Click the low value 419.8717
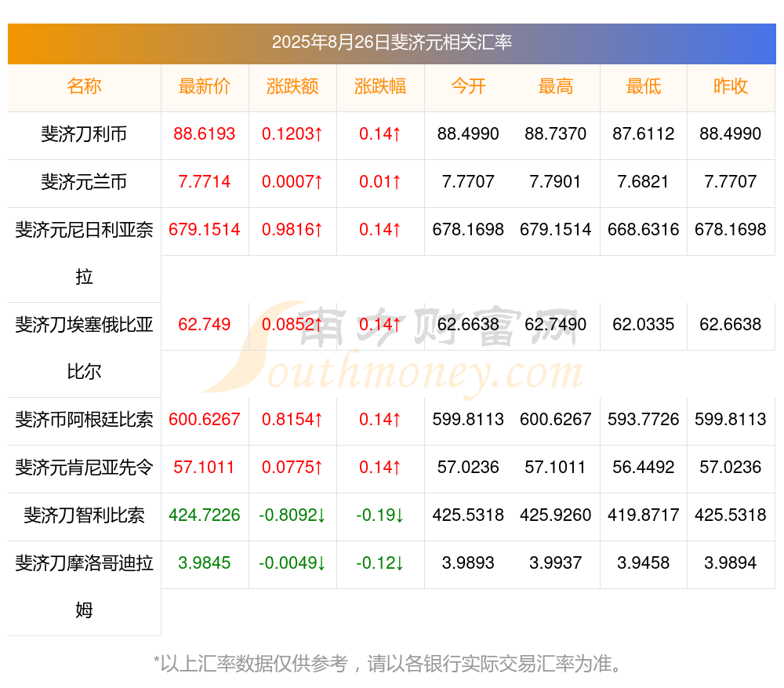This screenshot has width=784, height=688. click(x=644, y=515)
